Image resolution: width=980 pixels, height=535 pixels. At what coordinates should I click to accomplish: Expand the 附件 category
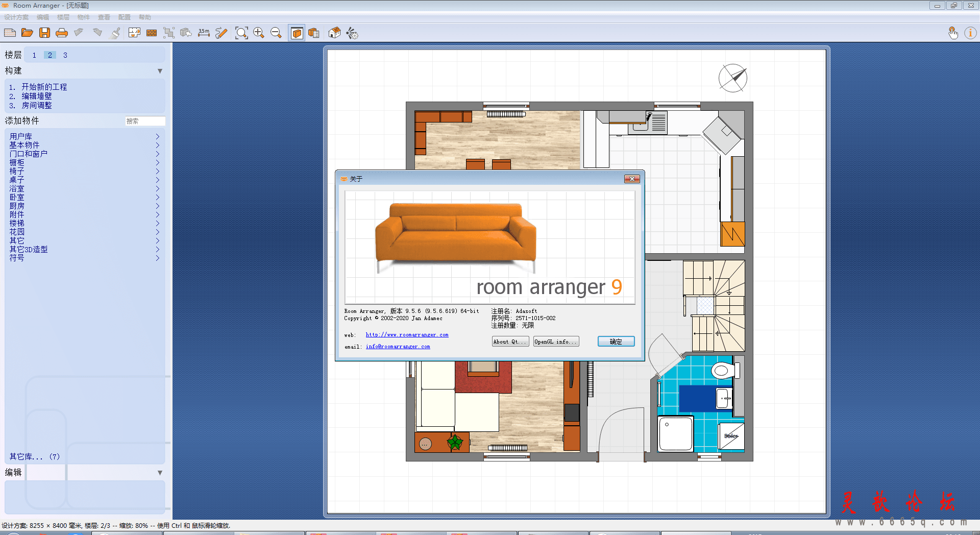pos(84,214)
